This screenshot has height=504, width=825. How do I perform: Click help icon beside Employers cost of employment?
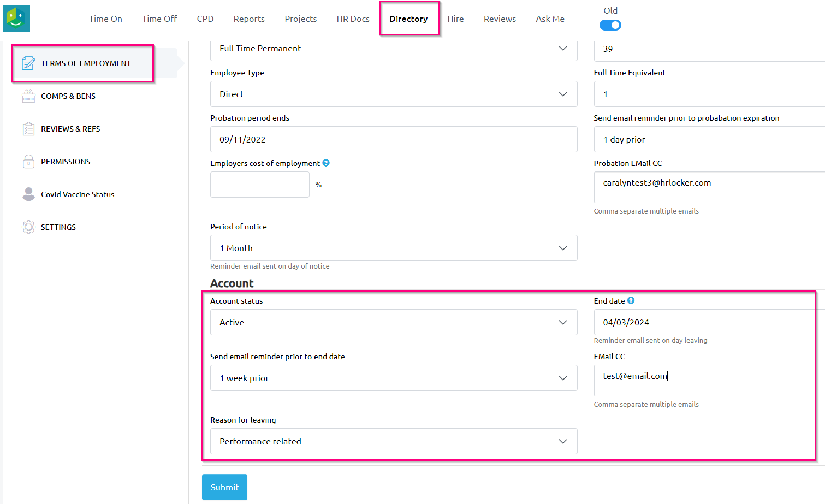(x=326, y=163)
